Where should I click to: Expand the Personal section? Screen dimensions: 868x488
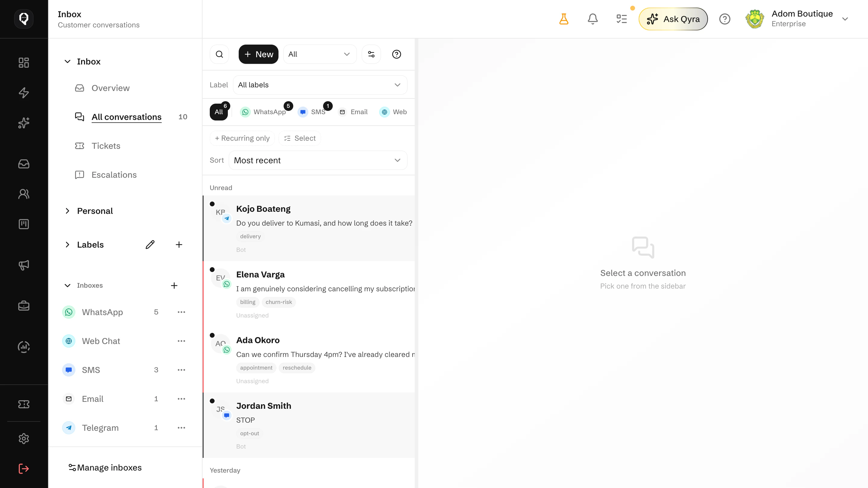tap(68, 211)
